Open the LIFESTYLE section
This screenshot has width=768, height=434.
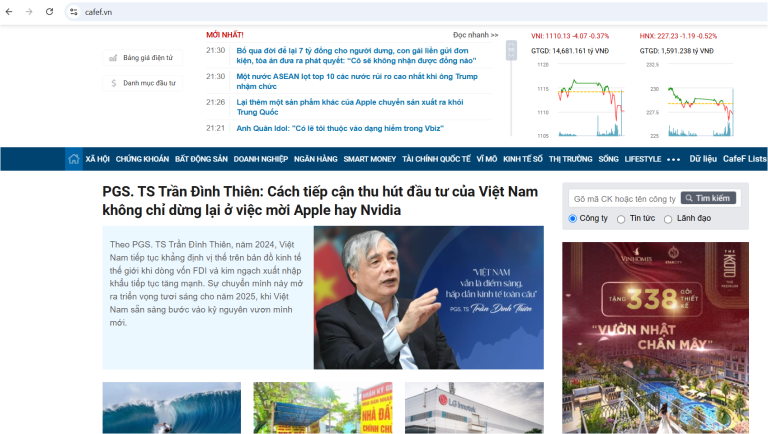643,159
